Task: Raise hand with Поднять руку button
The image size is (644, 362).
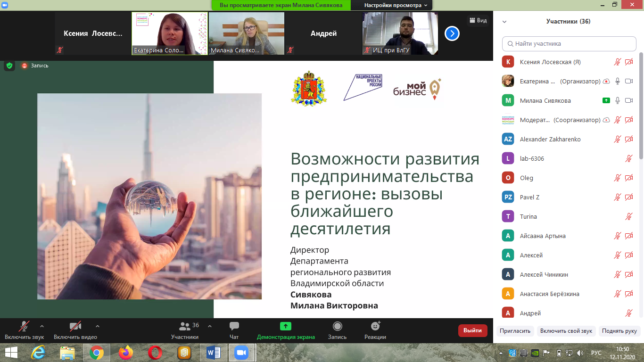Action: tap(619, 331)
